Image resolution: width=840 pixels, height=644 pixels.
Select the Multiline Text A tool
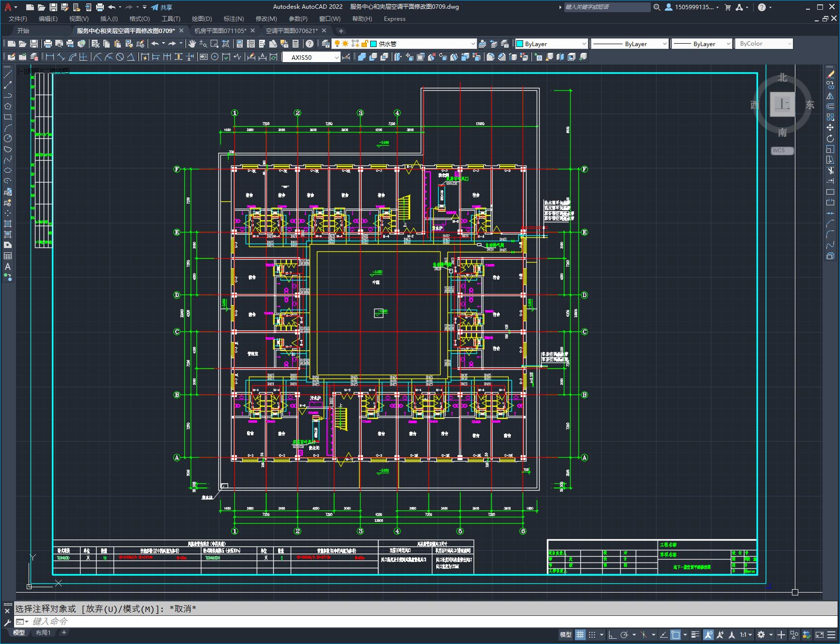click(8, 266)
